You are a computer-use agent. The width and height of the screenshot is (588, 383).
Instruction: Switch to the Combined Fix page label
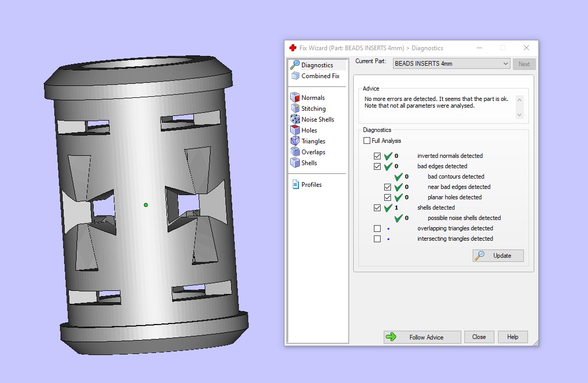point(320,76)
